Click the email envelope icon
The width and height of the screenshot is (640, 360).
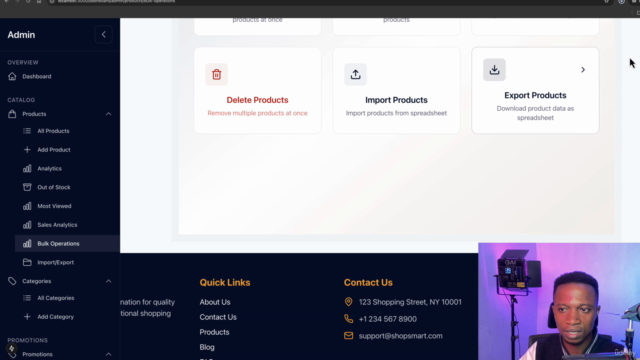point(348,336)
